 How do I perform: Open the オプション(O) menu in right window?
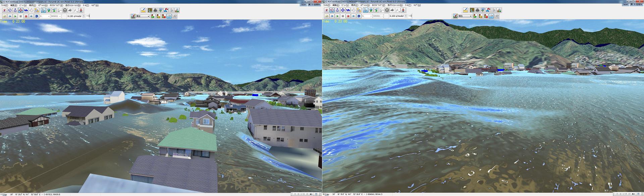pyautogui.click(x=365, y=5)
